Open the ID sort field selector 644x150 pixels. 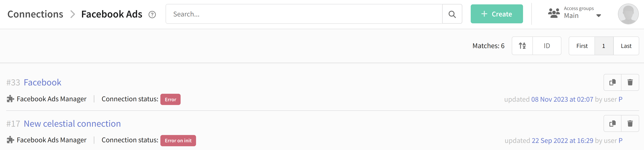pyautogui.click(x=547, y=46)
